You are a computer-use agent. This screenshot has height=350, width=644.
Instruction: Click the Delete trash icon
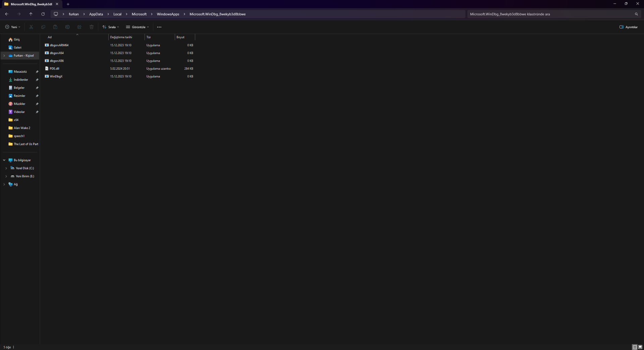click(92, 27)
